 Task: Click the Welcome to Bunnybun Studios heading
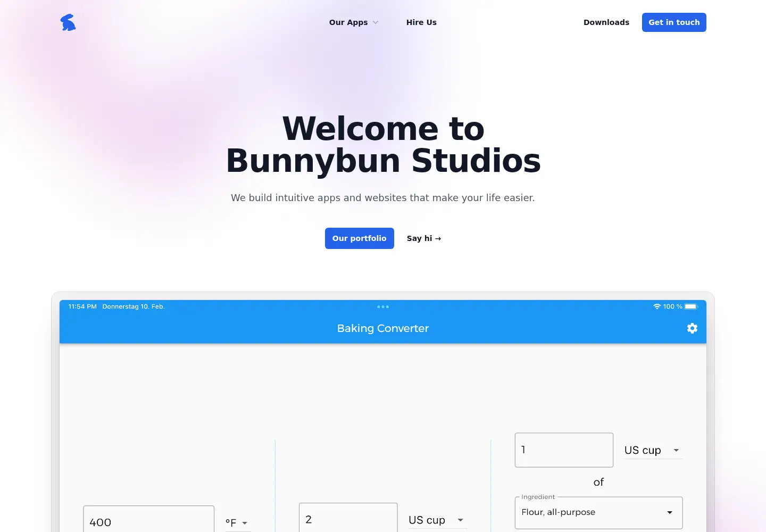(x=383, y=144)
